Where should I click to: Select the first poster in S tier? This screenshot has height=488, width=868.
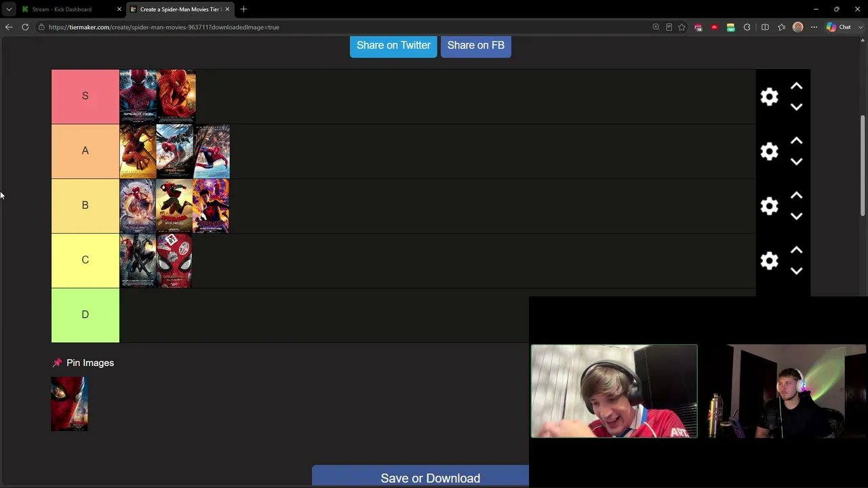[138, 96]
